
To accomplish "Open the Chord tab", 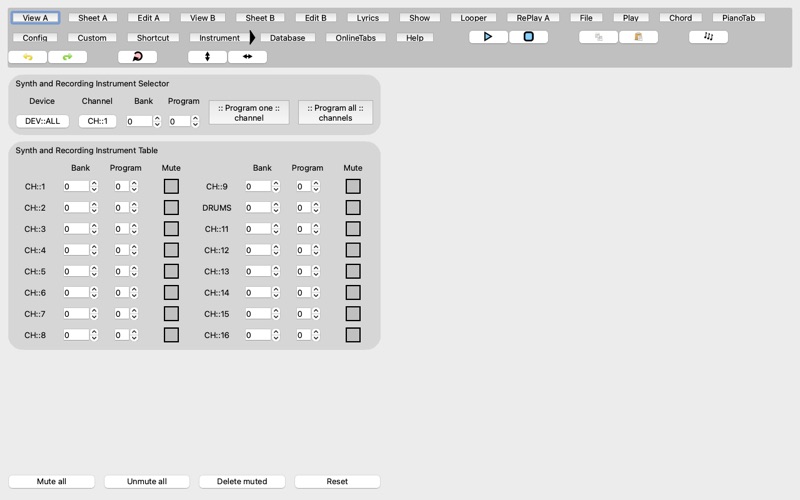I will point(681,18).
